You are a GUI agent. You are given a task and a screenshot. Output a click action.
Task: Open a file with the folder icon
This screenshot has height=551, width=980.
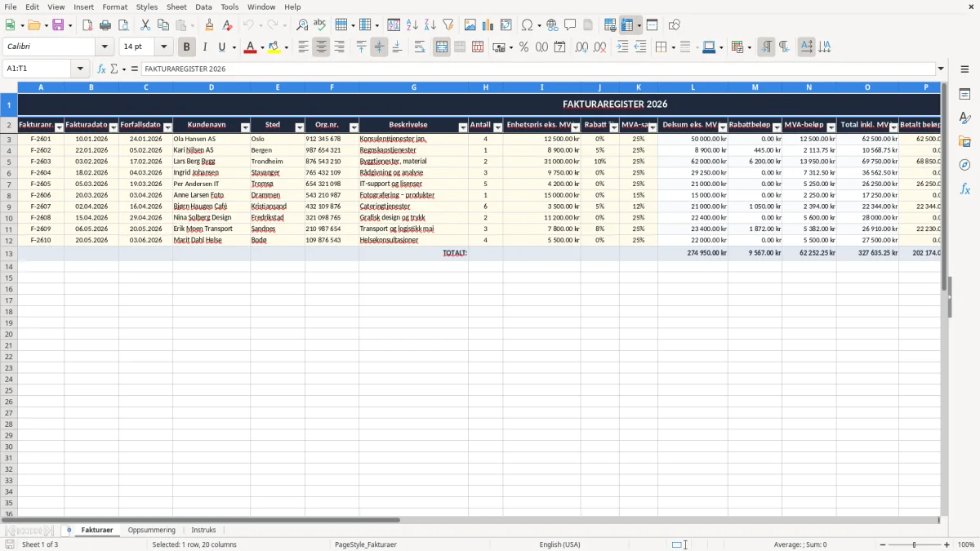click(33, 25)
